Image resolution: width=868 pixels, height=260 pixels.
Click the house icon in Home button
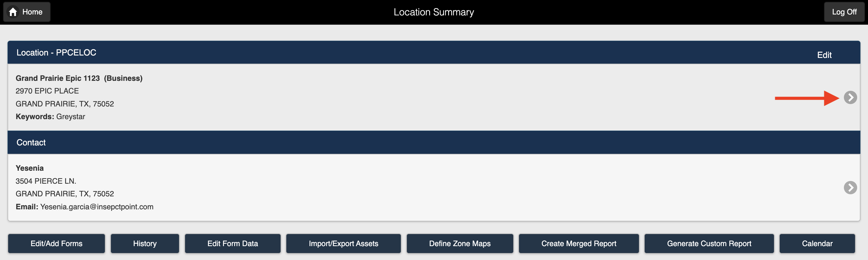(x=13, y=12)
